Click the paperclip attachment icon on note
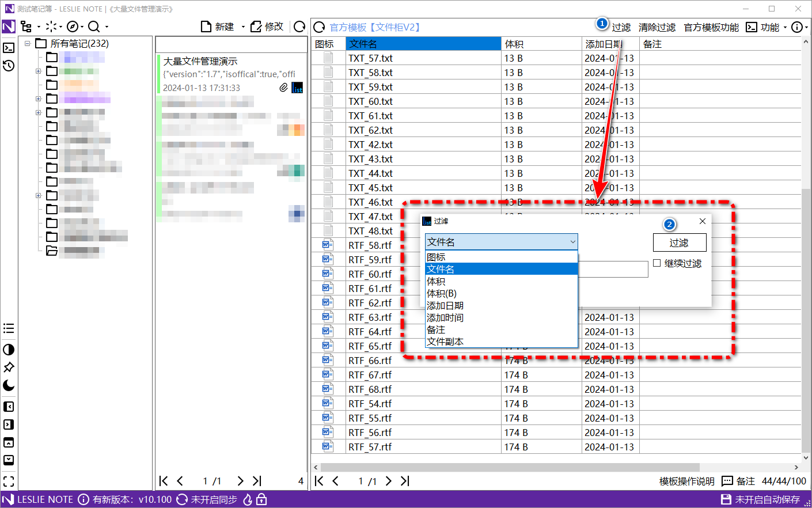The width and height of the screenshot is (812, 508). point(283,88)
